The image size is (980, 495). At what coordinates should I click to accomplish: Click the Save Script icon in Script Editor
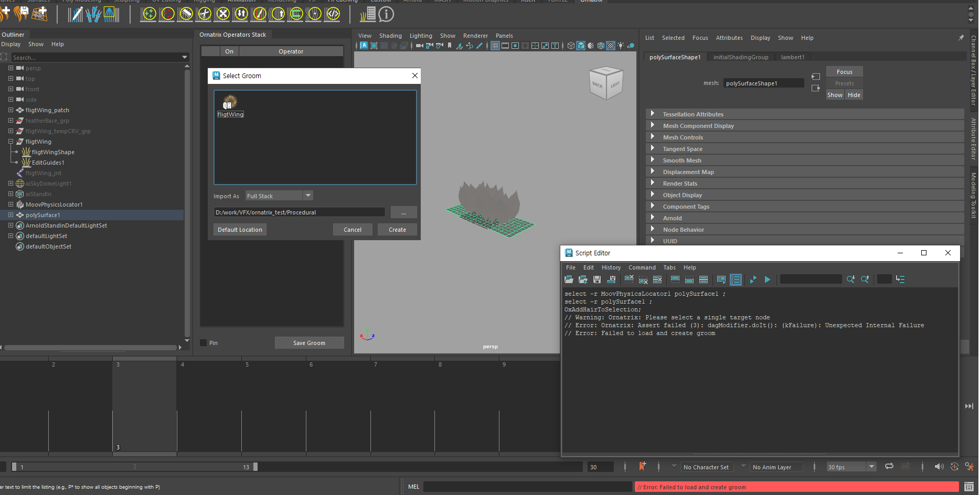(x=597, y=279)
